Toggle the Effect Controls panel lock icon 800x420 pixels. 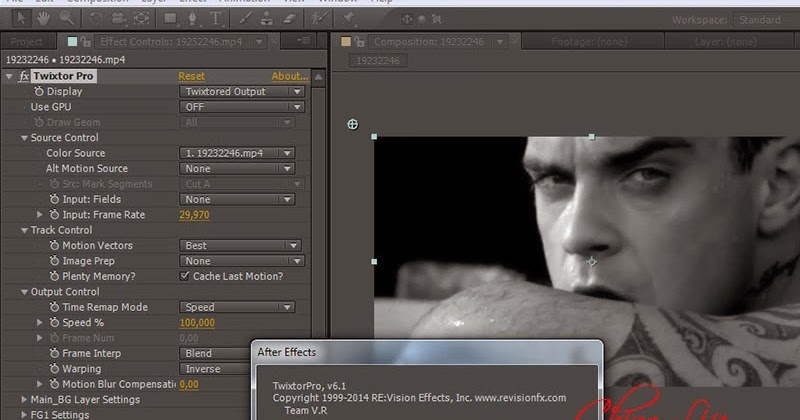(x=86, y=42)
